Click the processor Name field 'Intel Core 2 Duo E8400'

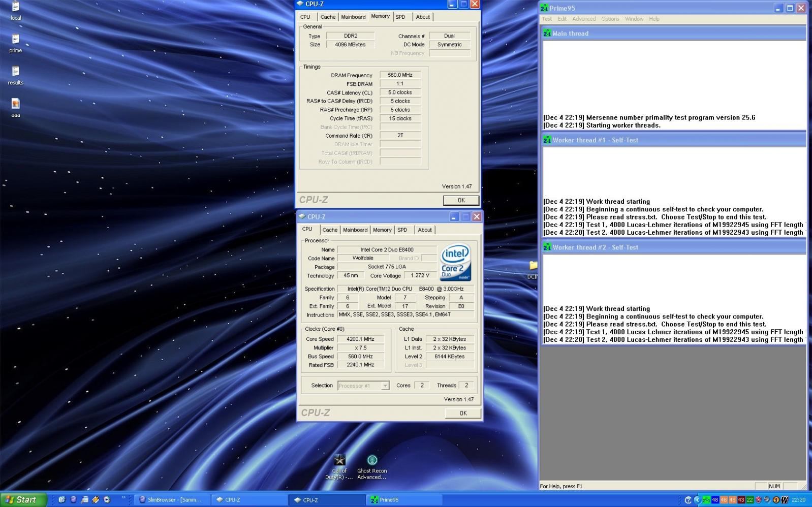[387, 250]
